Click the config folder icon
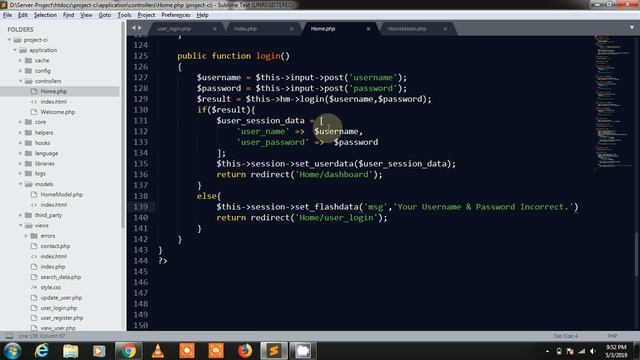640x360 pixels. (29, 71)
